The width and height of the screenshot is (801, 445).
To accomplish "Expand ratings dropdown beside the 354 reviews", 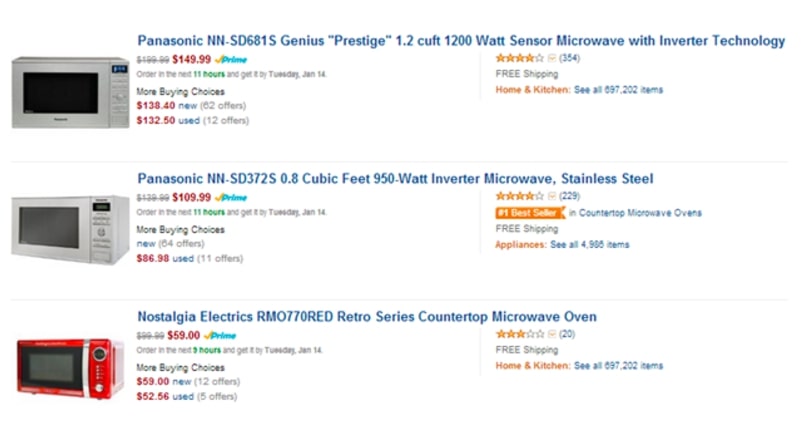I will pos(552,58).
